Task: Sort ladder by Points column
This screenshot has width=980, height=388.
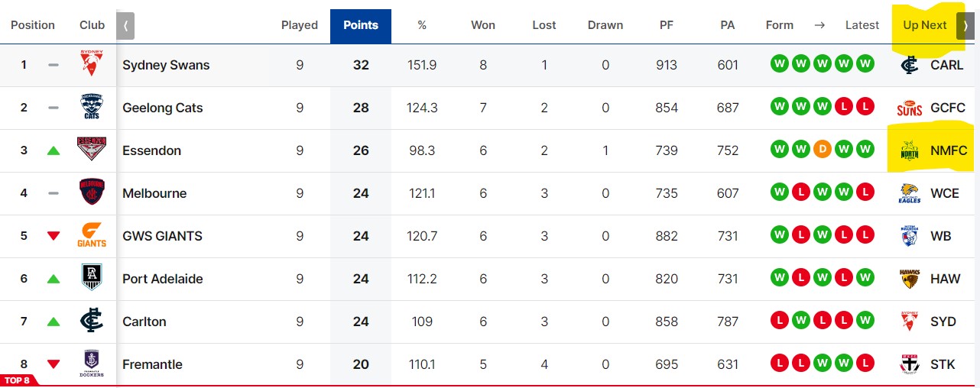Action: 361,25
